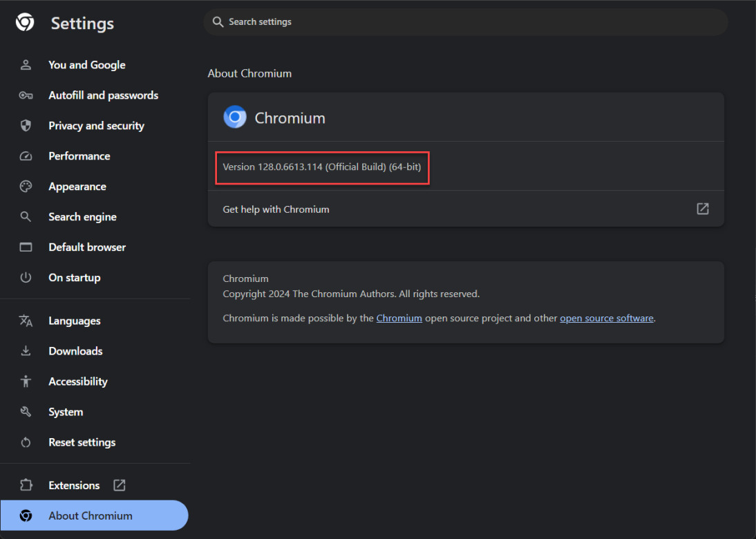Click the person icon for You and Google

pyautogui.click(x=26, y=65)
